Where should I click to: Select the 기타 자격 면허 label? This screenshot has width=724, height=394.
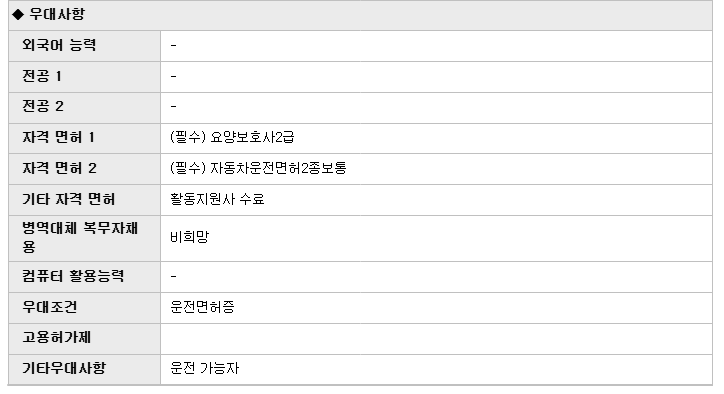point(69,200)
